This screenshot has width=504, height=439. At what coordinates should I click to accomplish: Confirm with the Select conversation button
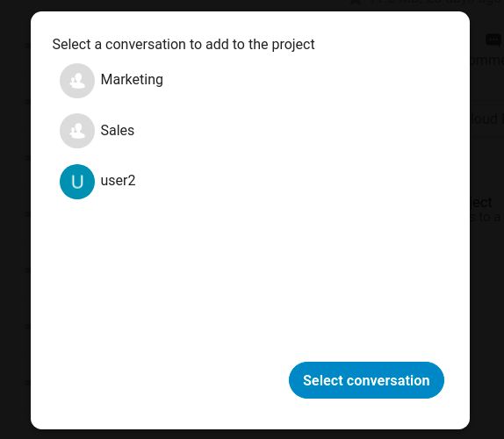coord(366,380)
